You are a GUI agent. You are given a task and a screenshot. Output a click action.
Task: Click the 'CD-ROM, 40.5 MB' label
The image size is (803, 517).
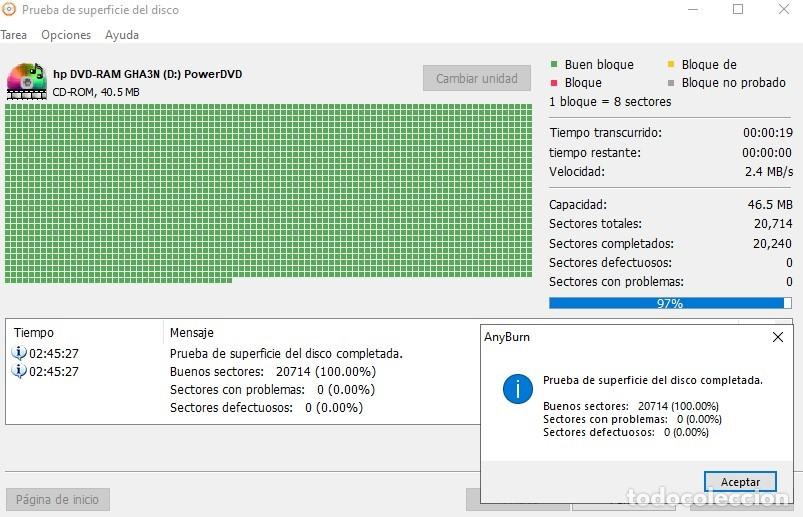[96, 92]
